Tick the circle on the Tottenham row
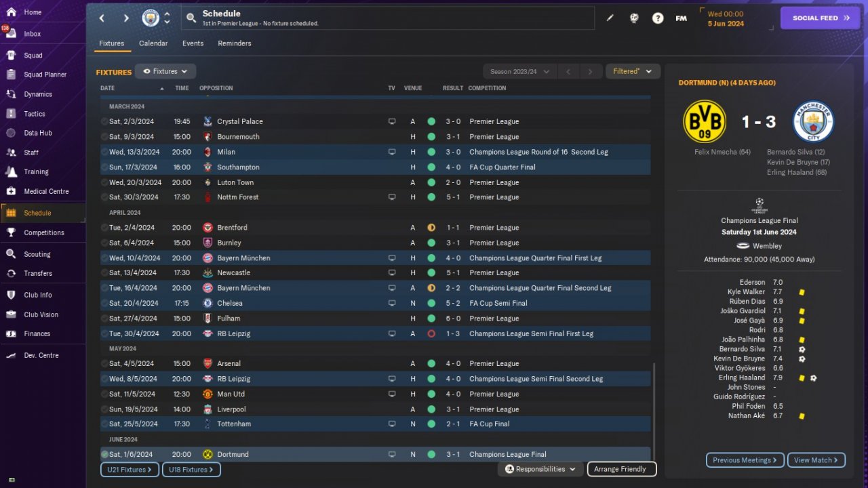868x488 pixels. click(x=104, y=424)
